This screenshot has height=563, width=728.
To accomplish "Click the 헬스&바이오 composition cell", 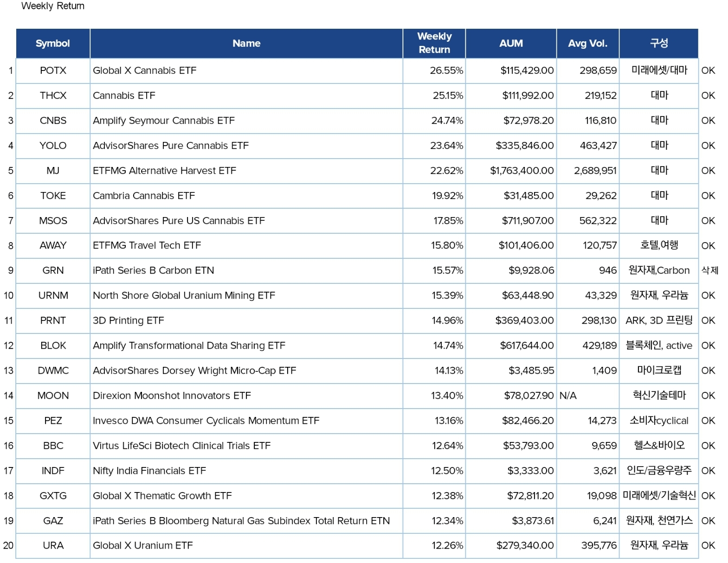I will click(659, 445).
